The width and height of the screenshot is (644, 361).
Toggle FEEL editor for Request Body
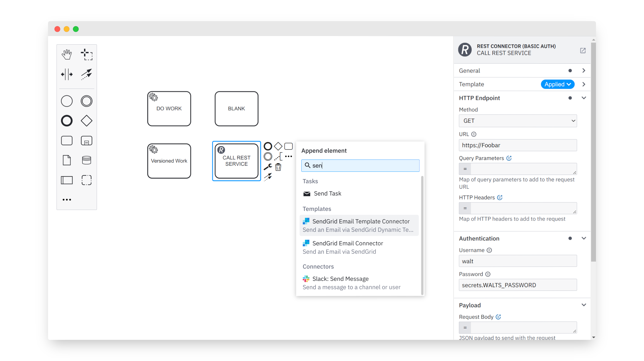498,317
